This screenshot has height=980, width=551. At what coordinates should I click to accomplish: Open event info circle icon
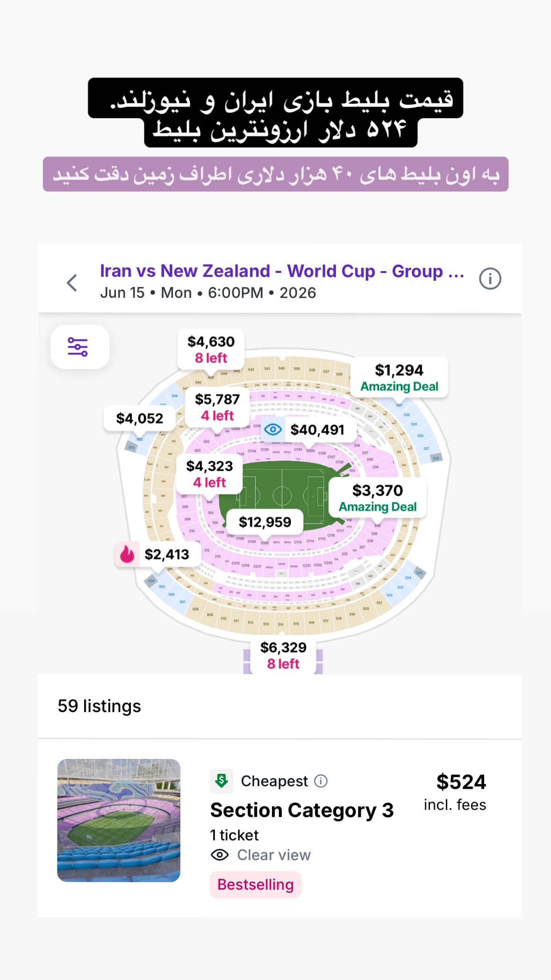click(490, 279)
